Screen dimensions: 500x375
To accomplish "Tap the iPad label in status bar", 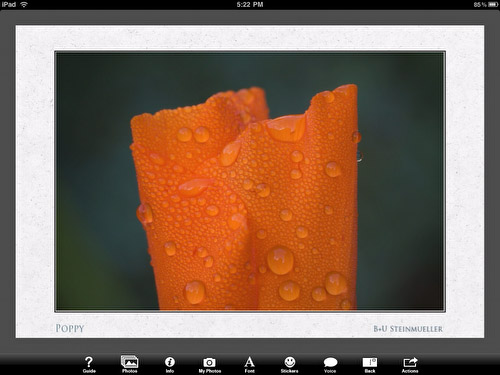I will 9,5.
